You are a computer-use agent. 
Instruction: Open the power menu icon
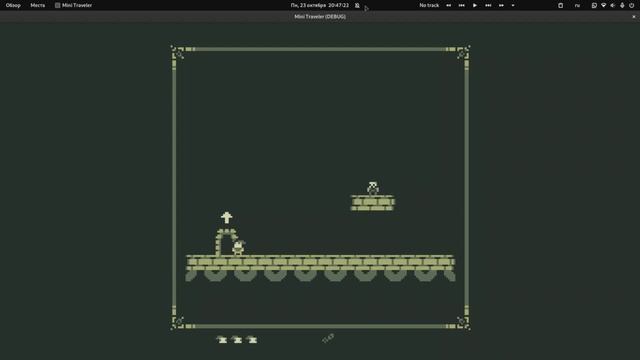(631, 5)
